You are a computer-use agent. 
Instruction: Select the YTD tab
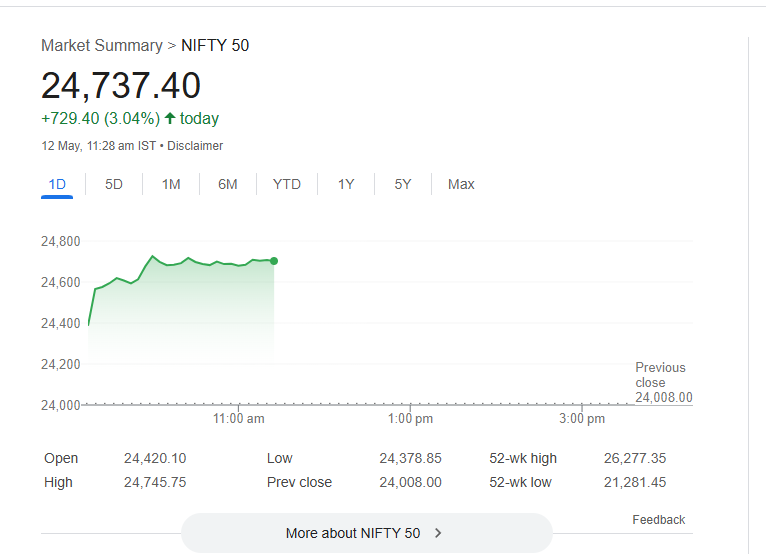287,185
